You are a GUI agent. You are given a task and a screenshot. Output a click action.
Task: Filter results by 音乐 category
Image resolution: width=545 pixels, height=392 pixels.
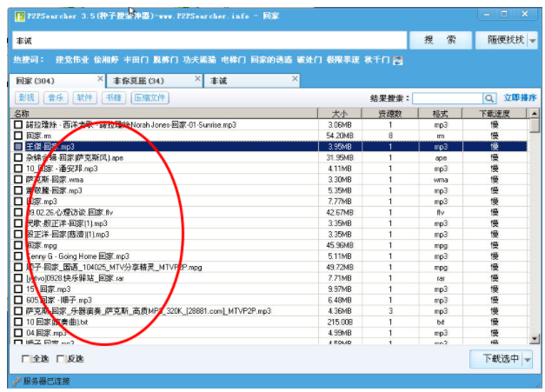56,98
